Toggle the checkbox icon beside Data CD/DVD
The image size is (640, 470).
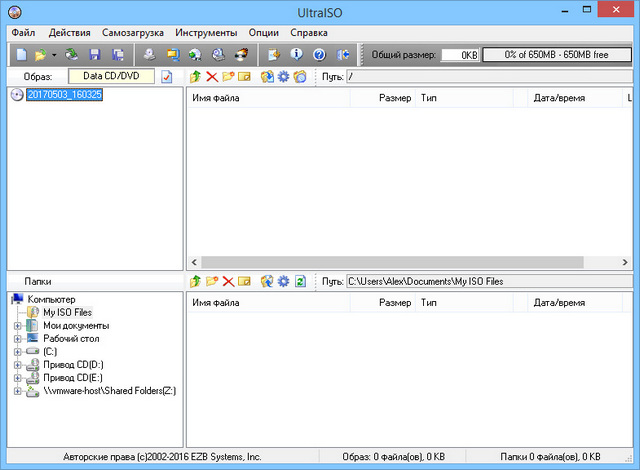tap(167, 76)
